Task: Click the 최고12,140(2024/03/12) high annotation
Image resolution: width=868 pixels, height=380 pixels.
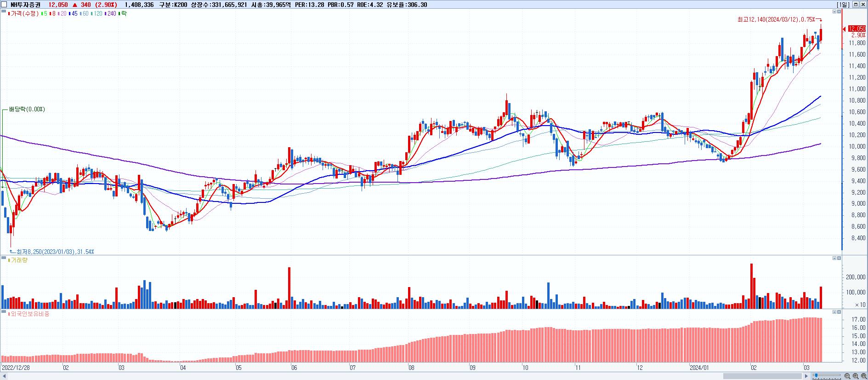Action: coord(776,20)
